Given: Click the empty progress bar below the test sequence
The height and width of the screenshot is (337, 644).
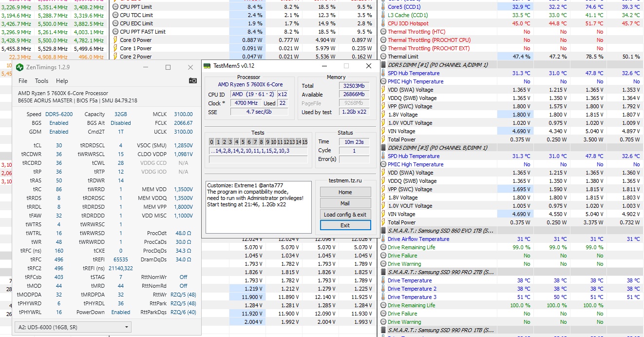Looking at the screenshot, I should tap(258, 159).
